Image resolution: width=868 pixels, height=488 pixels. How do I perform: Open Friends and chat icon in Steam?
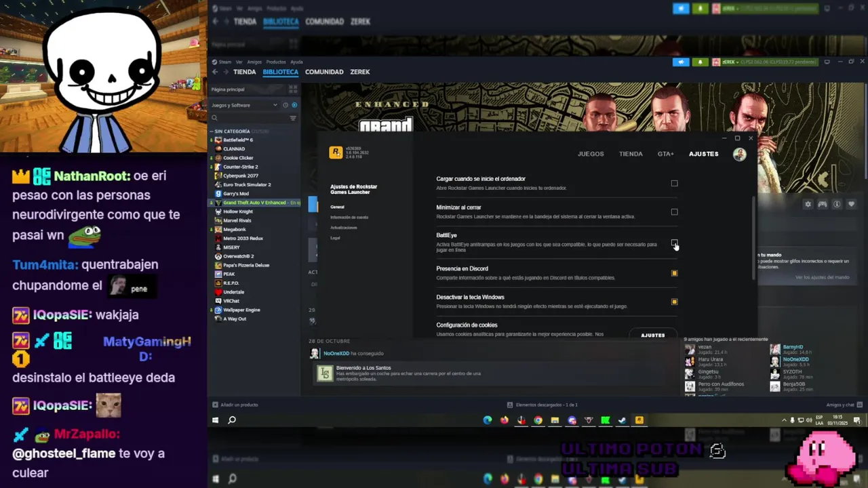coord(861,405)
